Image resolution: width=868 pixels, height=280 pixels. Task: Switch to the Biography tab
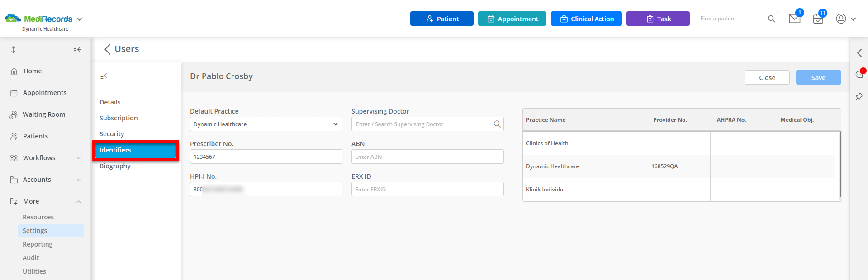(x=115, y=166)
